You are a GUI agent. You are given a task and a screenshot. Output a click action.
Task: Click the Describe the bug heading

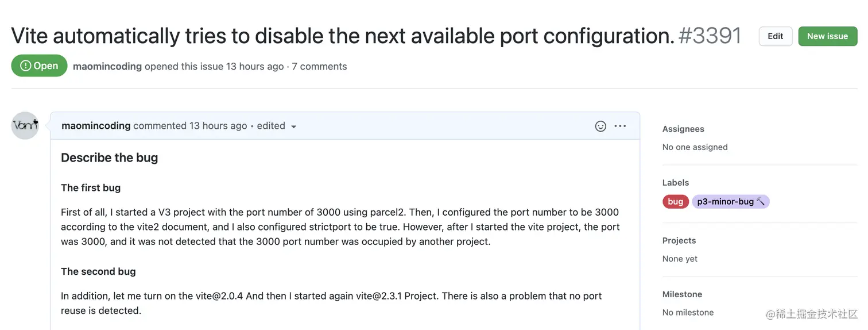point(109,158)
